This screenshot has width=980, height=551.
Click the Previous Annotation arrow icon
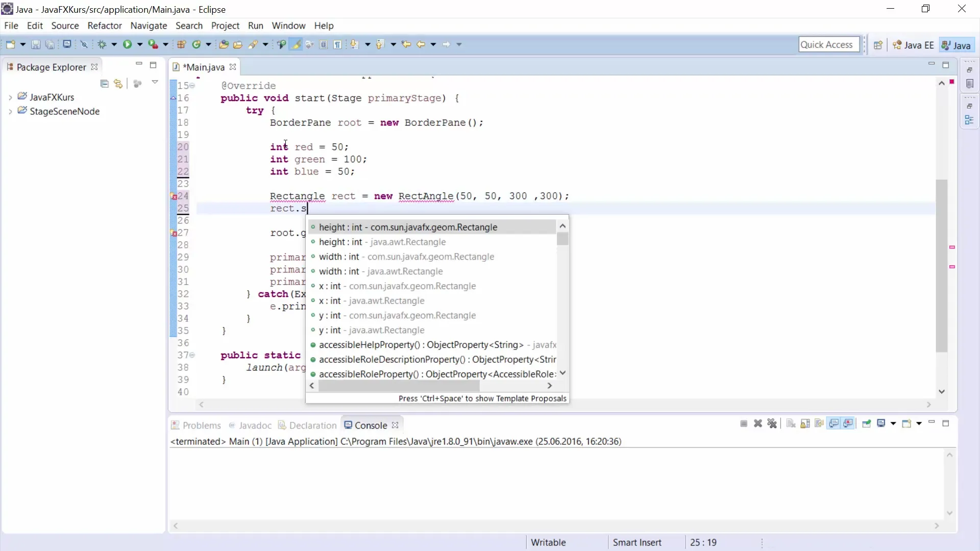click(x=380, y=45)
